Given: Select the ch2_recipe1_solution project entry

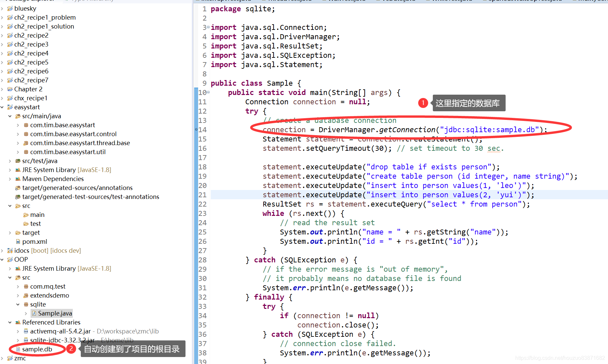Looking at the screenshot, I should [x=45, y=26].
